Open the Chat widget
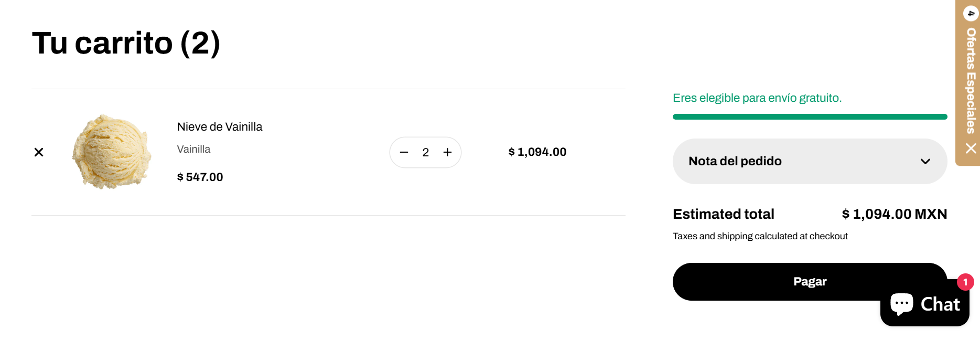The width and height of the screenshot is (980, 340). tap(924, 304)
